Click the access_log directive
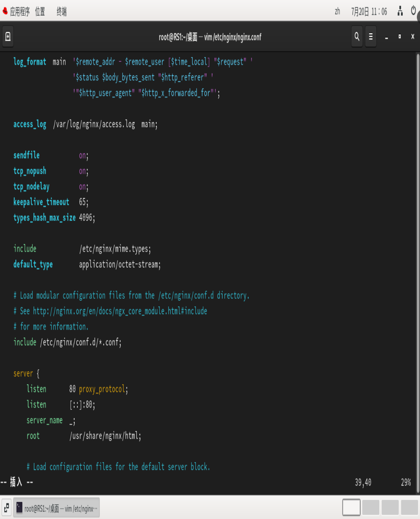The width and height of the screenshot is (420, 519). coord(30,124)
